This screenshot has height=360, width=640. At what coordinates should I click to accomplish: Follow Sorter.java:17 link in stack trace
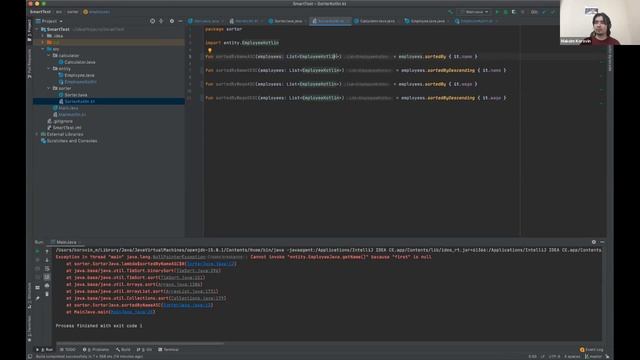point(211,264)
